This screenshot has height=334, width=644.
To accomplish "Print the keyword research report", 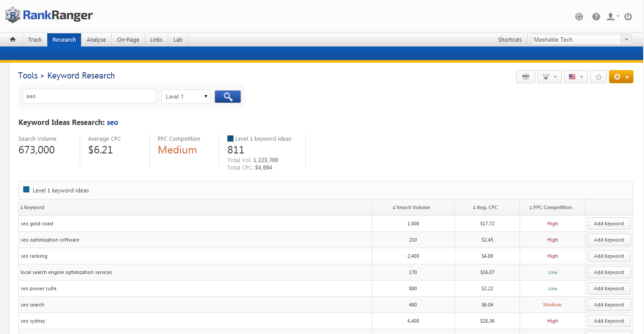I will click(526, 77).
